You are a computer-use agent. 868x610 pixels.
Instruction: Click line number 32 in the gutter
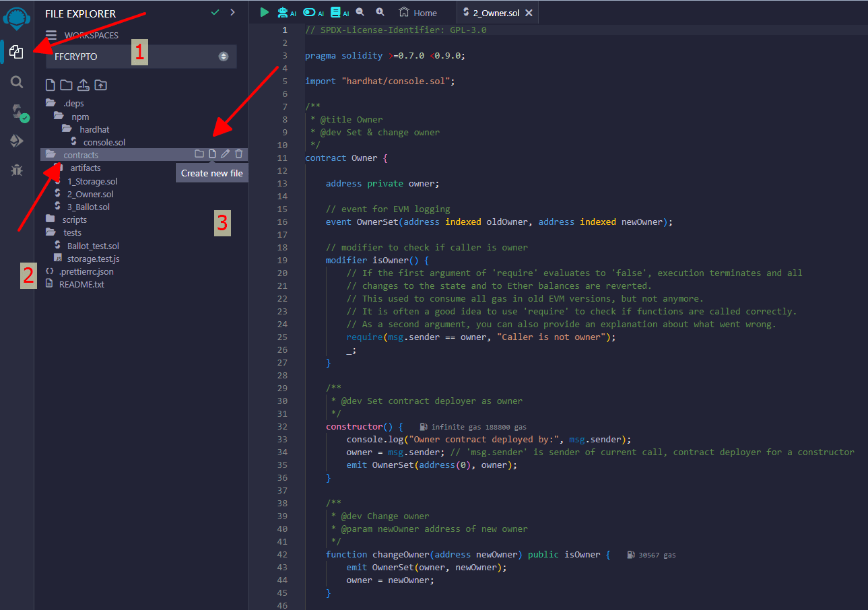[x=281, y=427]
